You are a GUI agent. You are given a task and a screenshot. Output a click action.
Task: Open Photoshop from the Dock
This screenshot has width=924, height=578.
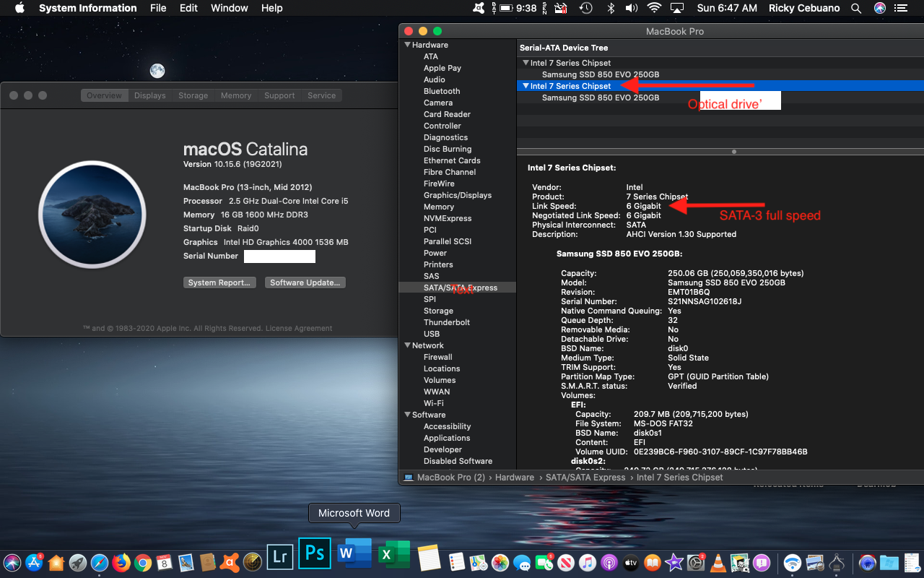(x=315, y=553)
